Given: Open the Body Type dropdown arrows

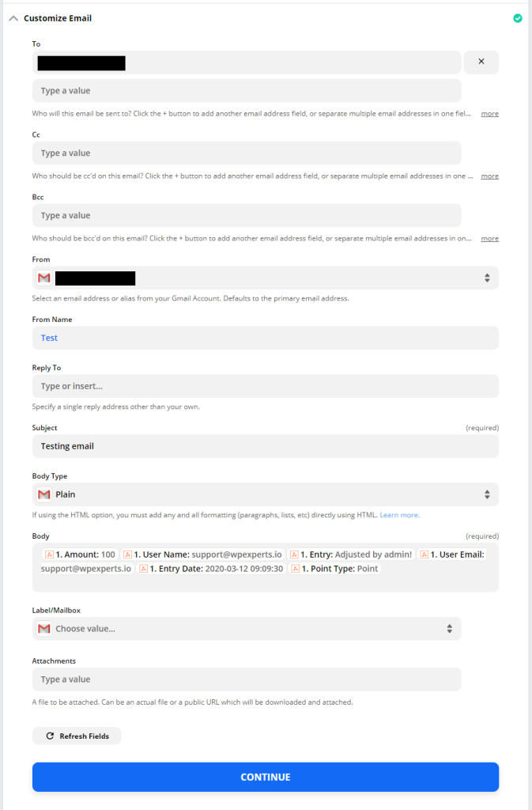Looking at the screenshot, I should coord(487,494).
